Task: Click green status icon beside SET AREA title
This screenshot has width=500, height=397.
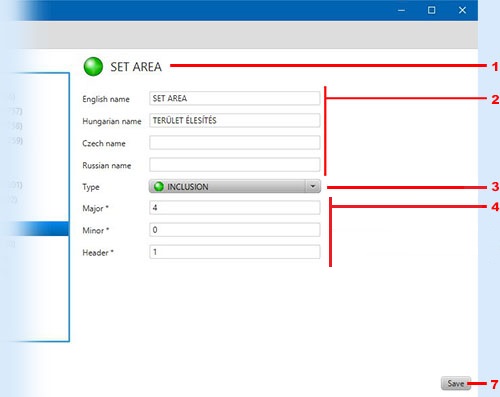Action: [x=93, y=66]
